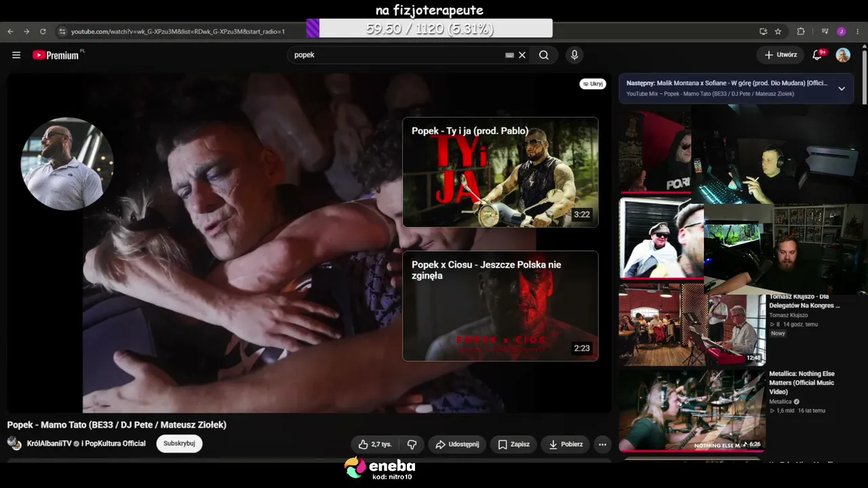Clear the search query 'popek'
The height and width of the screenshot is (488, 868).
522,55
